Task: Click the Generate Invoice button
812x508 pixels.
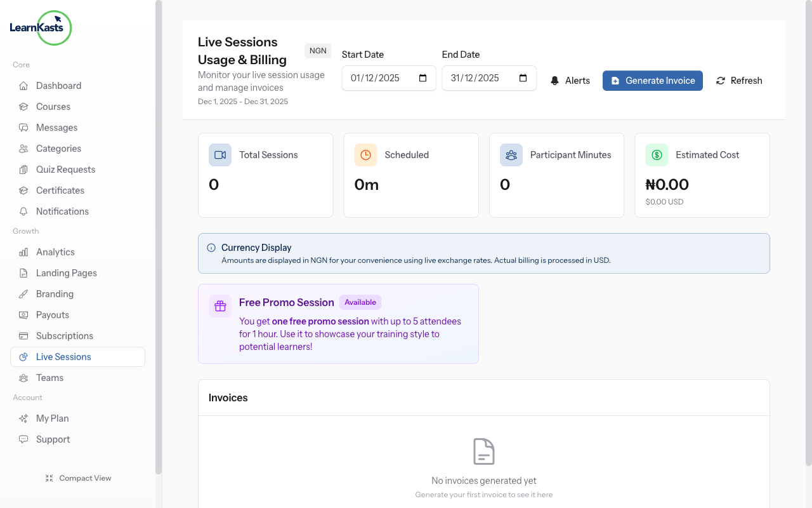Action: (652, 81)
